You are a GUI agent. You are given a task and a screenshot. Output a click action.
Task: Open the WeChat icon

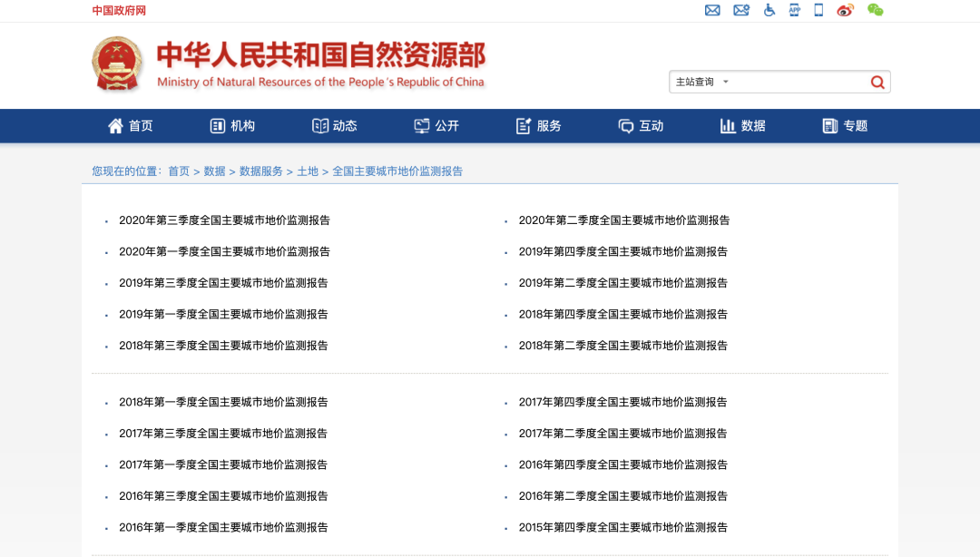click(875, 10)
